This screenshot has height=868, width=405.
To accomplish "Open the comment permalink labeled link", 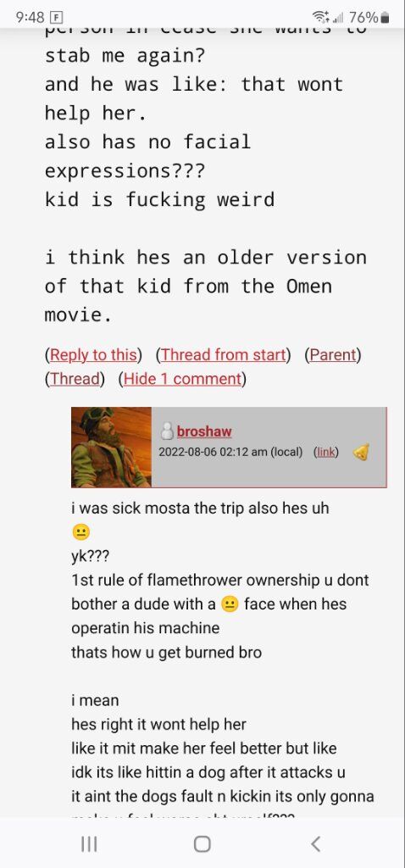I will [326, 452].
